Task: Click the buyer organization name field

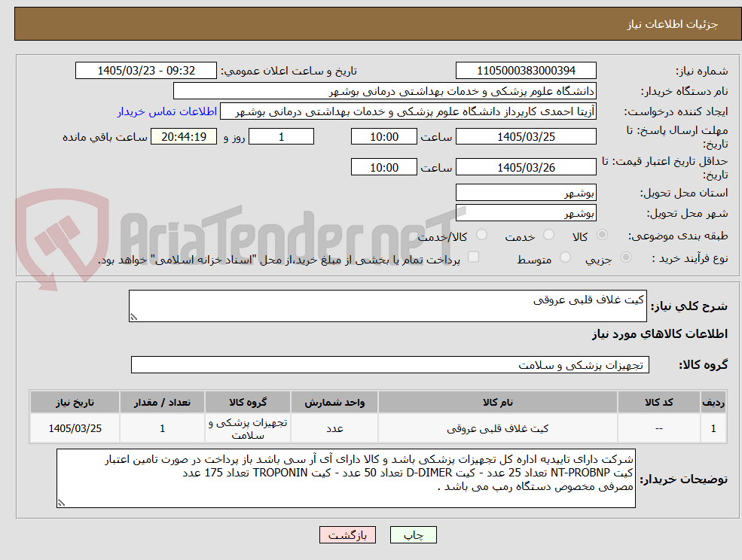Action: (384, 91)
